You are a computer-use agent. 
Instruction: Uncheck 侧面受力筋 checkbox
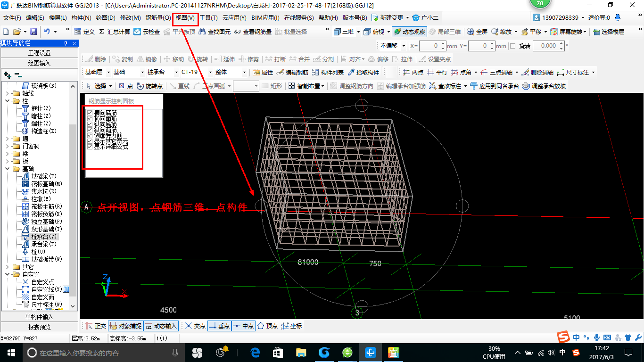click(90, 136)
